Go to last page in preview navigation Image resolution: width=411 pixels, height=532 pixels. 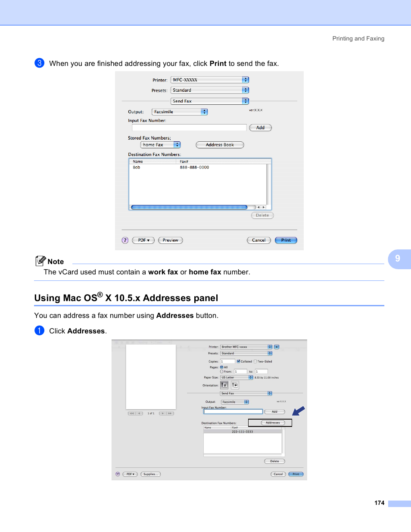170,414
